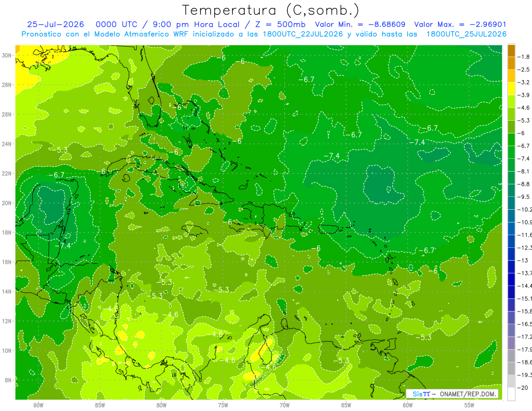Click the '16N' latitude axis label
This screenshot has width=532, height=411.
7,262
